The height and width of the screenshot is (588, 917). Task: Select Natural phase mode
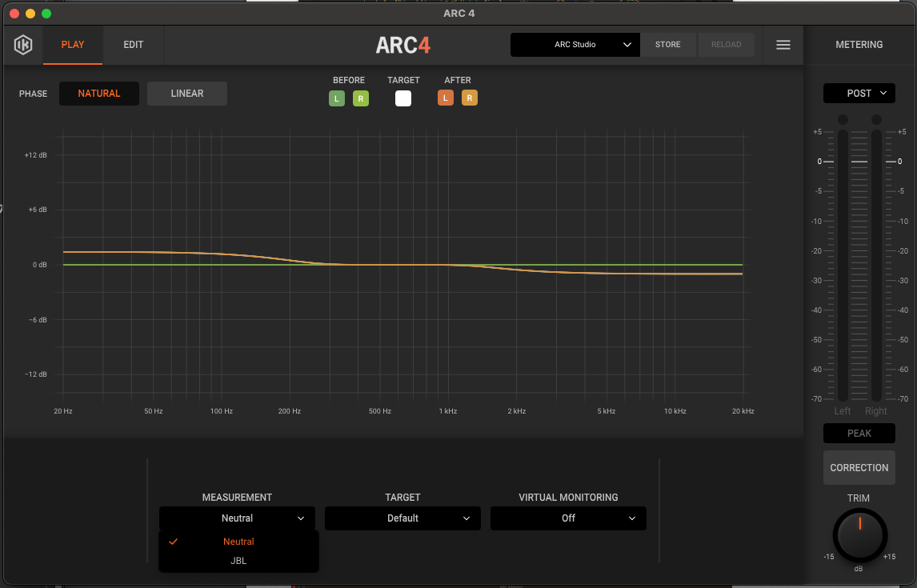point(99,94)
